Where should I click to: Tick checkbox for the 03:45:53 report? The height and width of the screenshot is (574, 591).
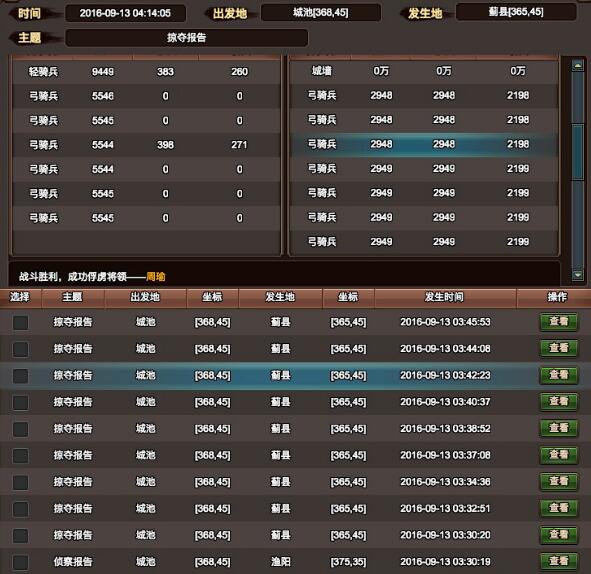[20, 323]
